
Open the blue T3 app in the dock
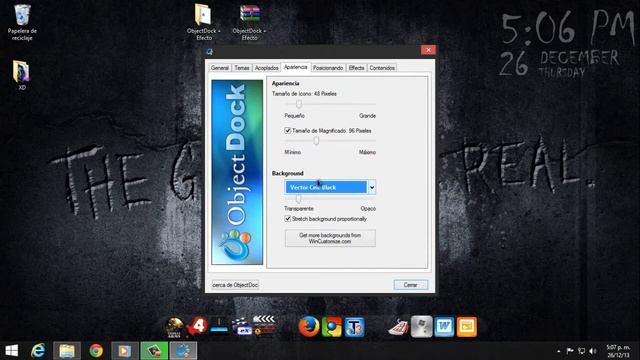tap(354, 327)
